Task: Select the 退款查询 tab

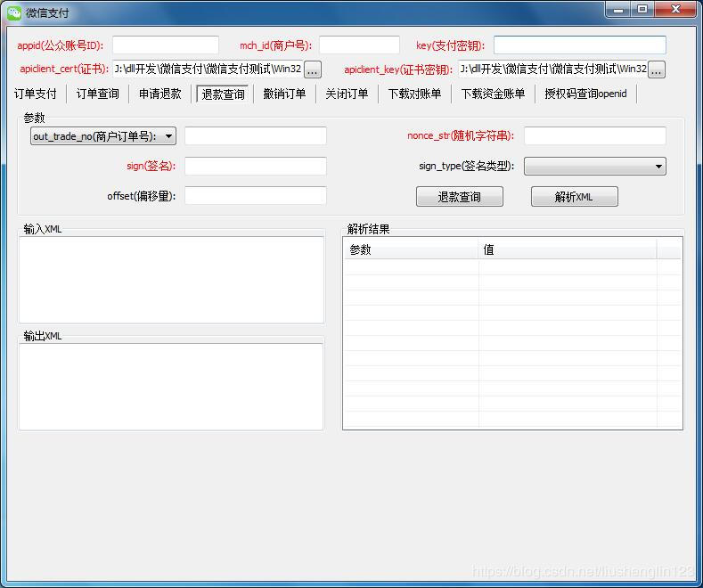Action: click(x=223, y=94)
